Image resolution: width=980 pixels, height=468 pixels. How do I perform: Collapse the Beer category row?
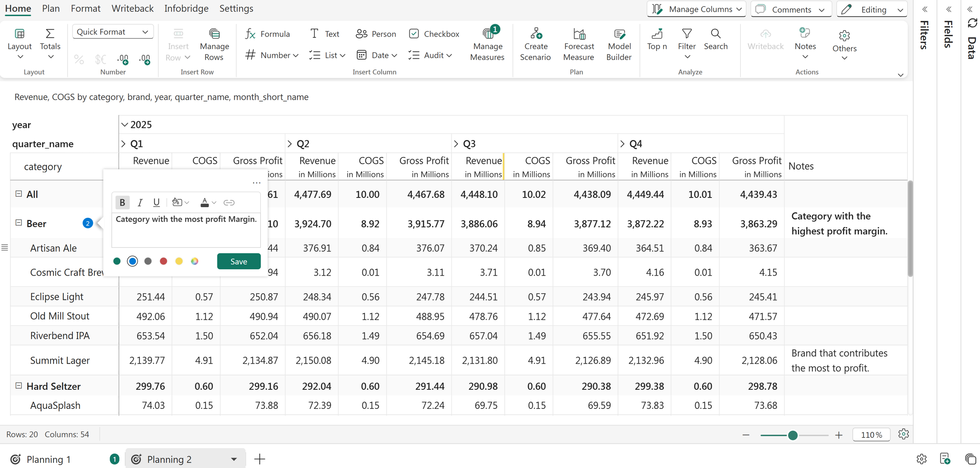(x=19, y=223)
